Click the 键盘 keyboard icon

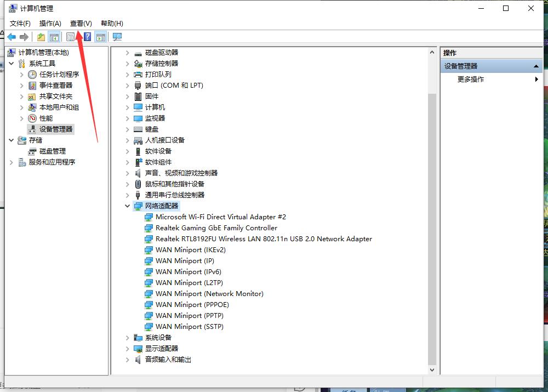[138, 129]
